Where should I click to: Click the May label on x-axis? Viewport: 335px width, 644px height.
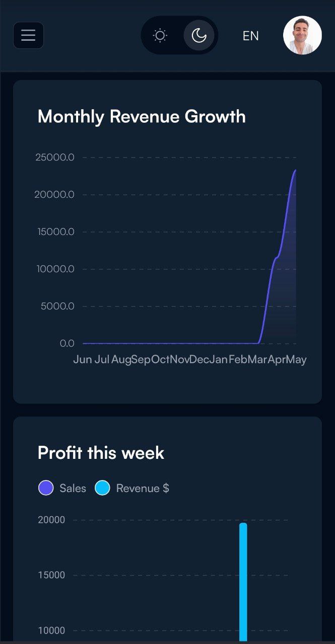[x=296, y=360]
